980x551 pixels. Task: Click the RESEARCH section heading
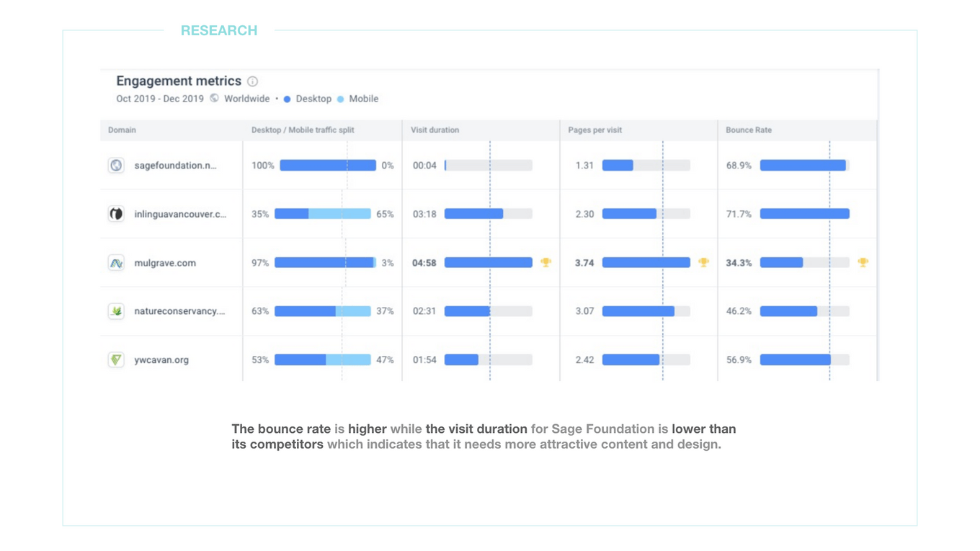(x=219, y=30)
